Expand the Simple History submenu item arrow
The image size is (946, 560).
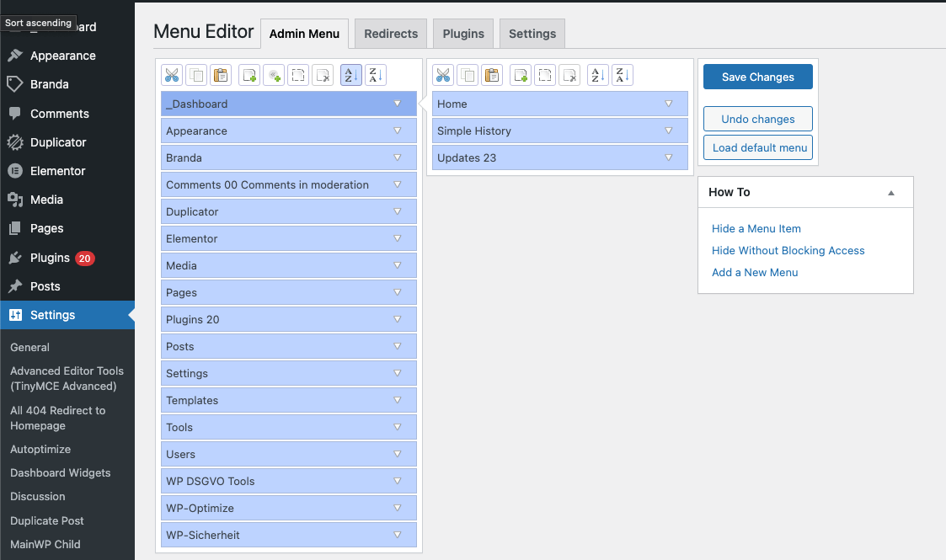tap(669, 131)
